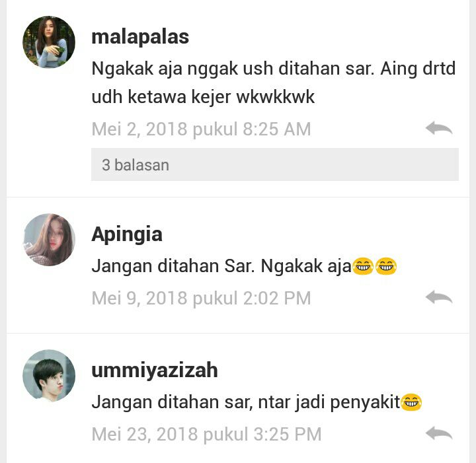476x463 pixels.
Task: Tap reply arrow on ummiyazizah's comment
Action: (x=439, y=433)
